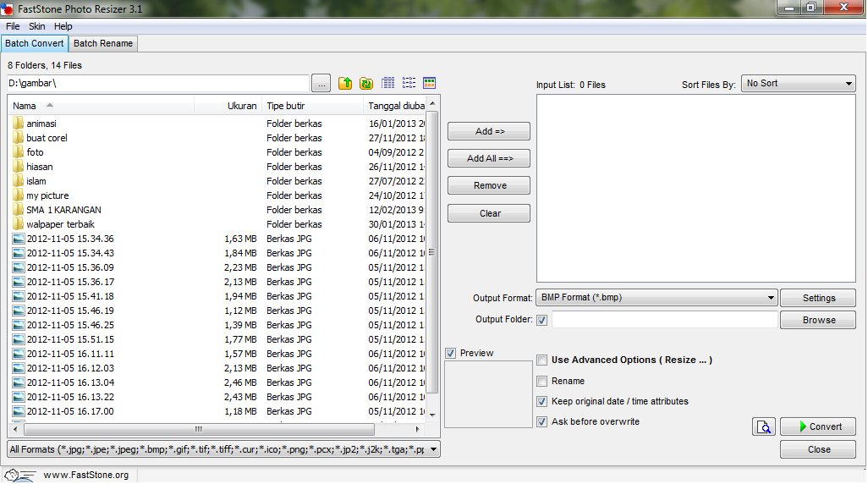This screenshot has width=868, height=484.
Task: Start conversion with the Convert button
Action: [x=818, y=427]
